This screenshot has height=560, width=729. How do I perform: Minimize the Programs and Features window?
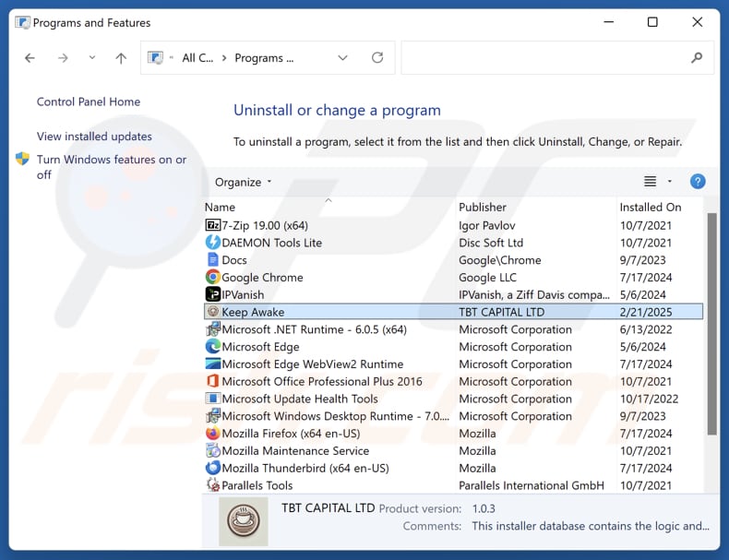pyautogui.click(x=609, y=22)
